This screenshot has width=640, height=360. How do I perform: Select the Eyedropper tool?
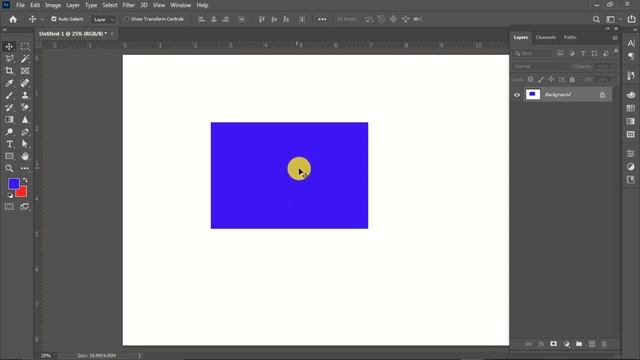9,83
